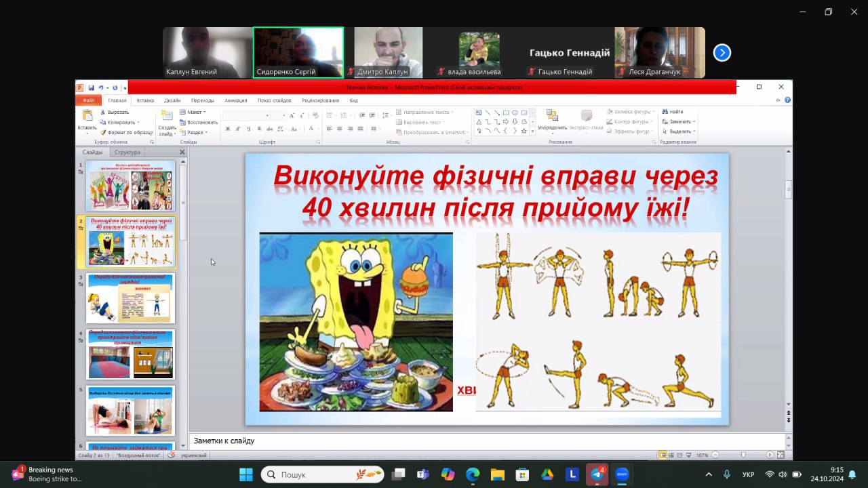Screen dimensions: 868x488
Task: Select slide 5 thumbnail in the pane
Action: click(130, 411)
